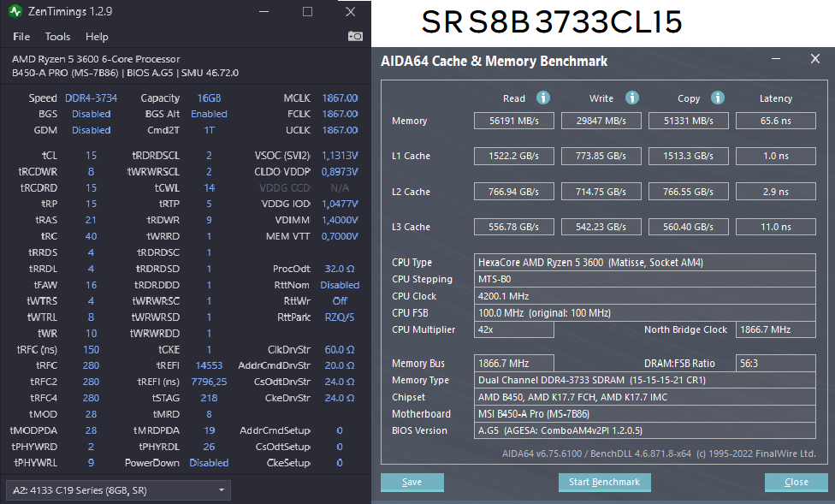Click the DDR4-3734 Speed value
The width and height of the screenshot is (835, 504).
tap(91, 98)
